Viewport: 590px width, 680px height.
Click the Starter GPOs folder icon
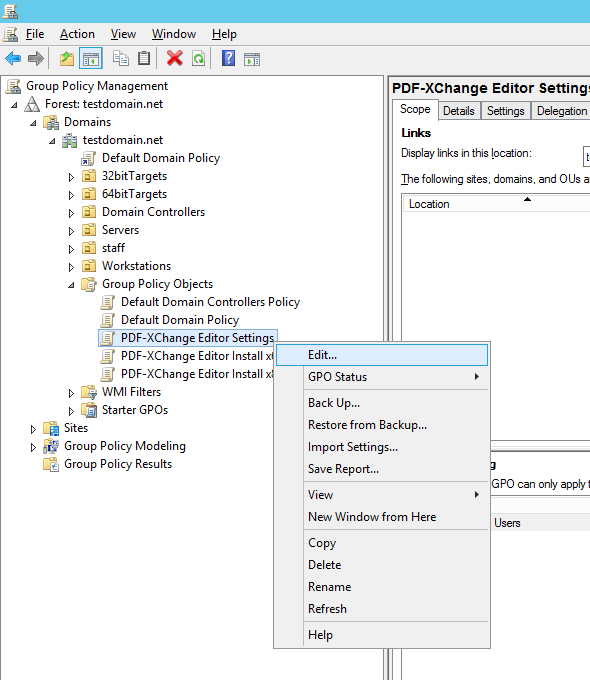coord(89,410)
